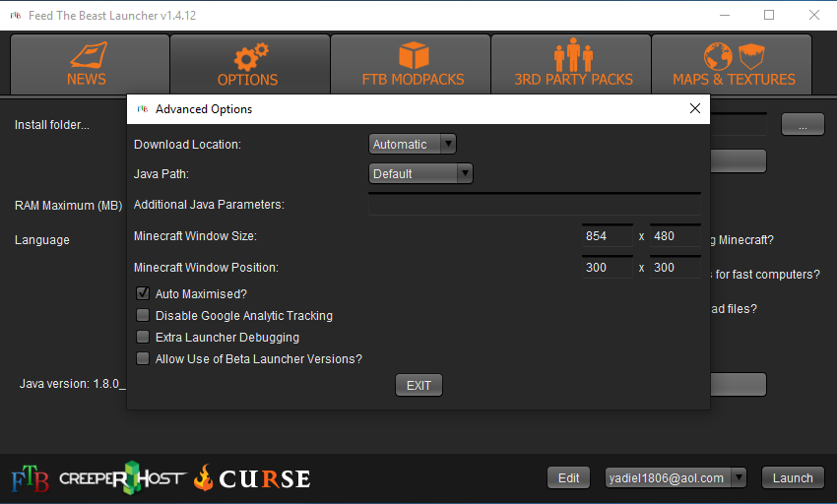The image size is (837, 504).
Task: Go to the 3rd Party Packs tab
Action: point(571,65)
